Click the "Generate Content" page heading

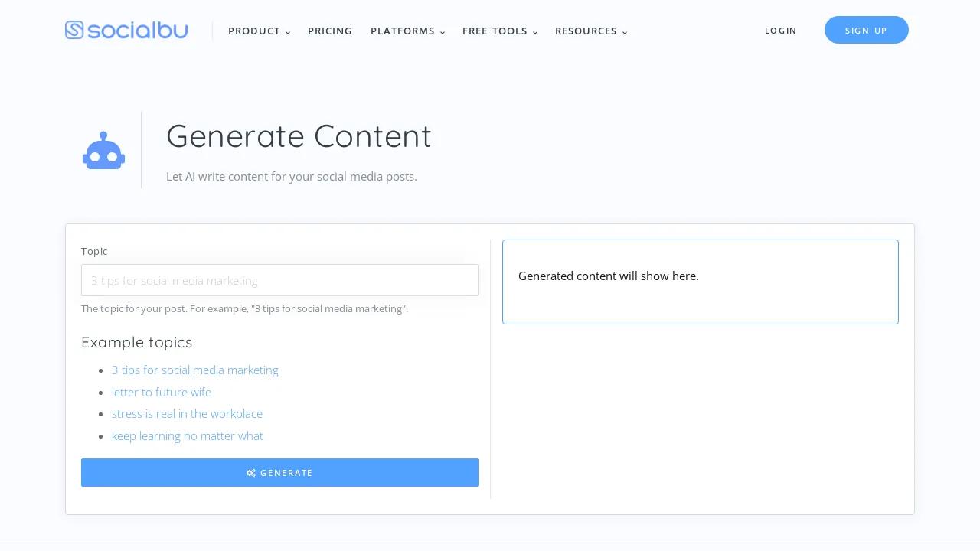[x=299, y=136]
